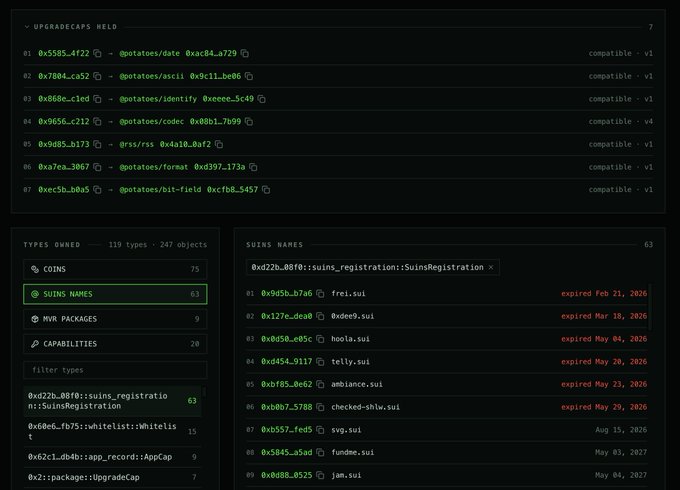This screenshot has height=490, width=680.
Task: Open the @potatoes/codec package link
Action: click(x=152, y=122)
